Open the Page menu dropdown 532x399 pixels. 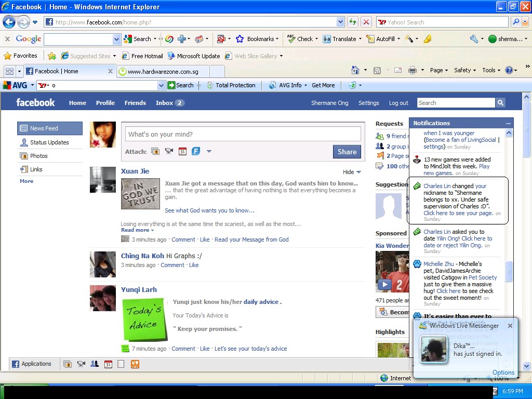pos(439,70)
